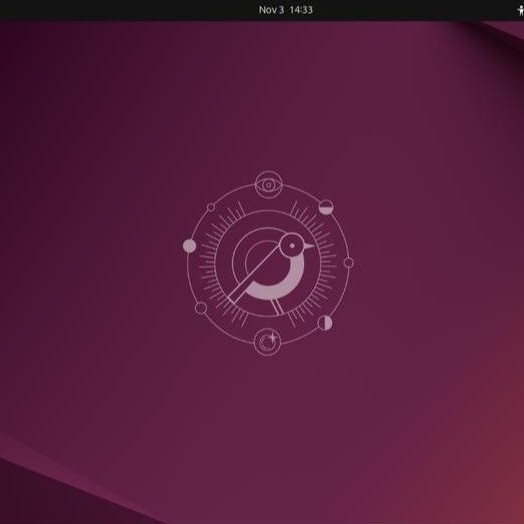Click the vertically half-shaded moon circle
Screen dimensions: 524x524
[x=324, y=323]
